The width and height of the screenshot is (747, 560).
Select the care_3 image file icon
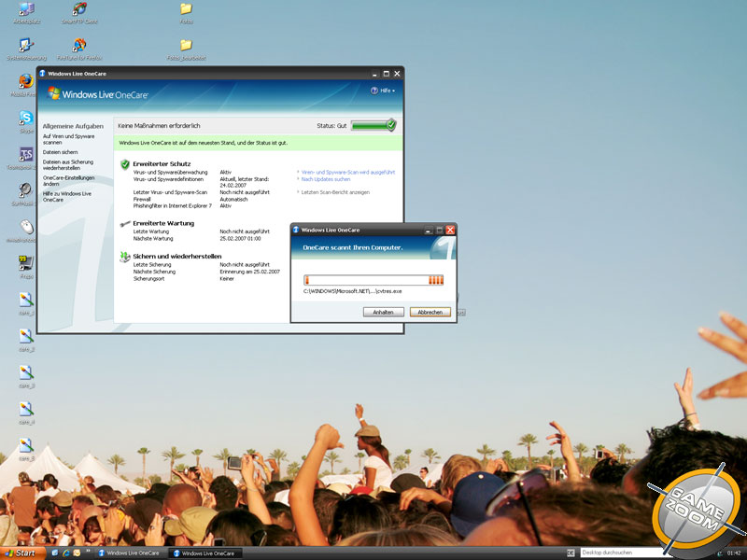[26, 376]
